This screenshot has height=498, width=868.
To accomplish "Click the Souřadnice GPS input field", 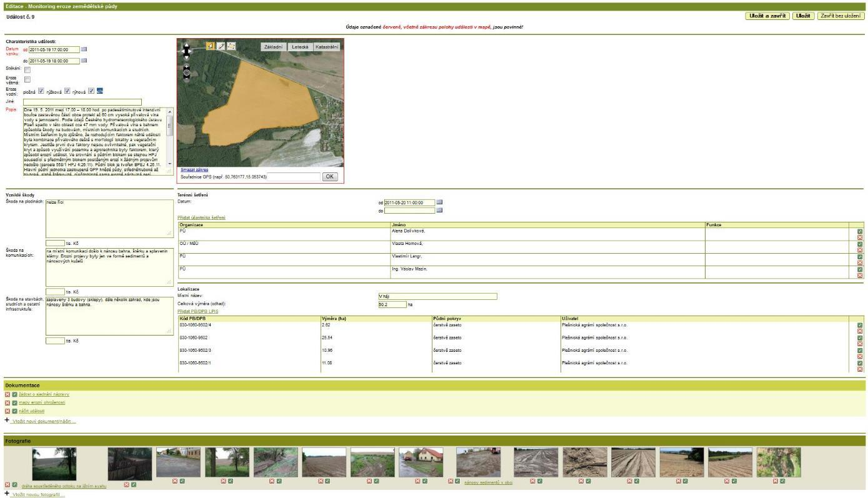I will (x=294, y=177).
